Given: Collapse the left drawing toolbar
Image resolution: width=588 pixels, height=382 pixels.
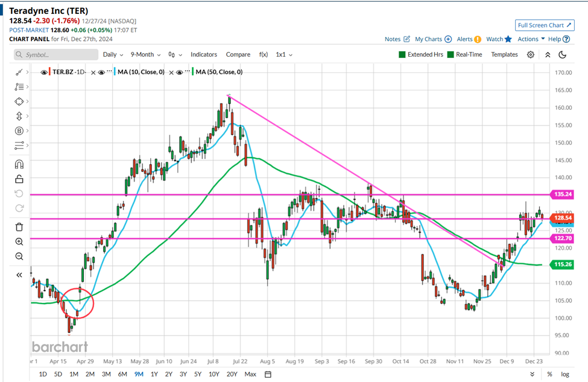Looking at the screenshot, I should click(19, 275).
